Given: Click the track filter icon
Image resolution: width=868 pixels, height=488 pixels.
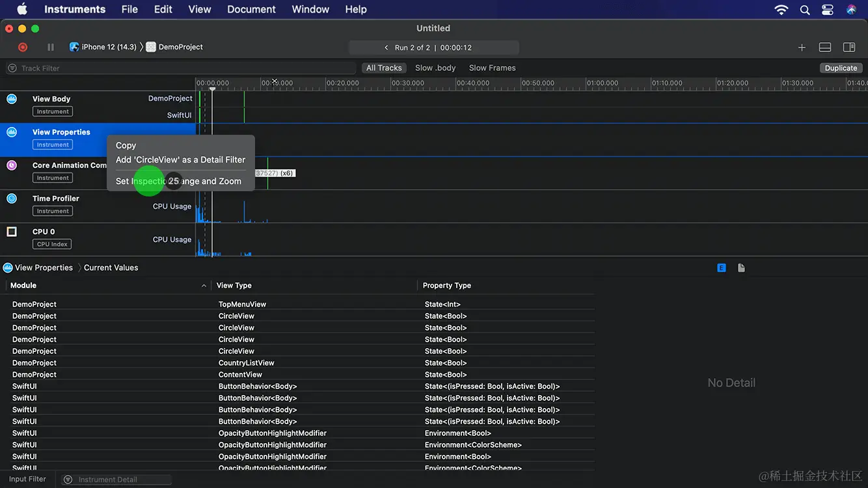Looking at the screenshot, I should pos(12,68).
